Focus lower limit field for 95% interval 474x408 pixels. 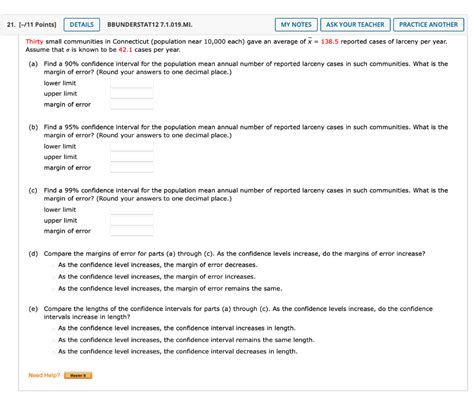pyautogui.click(x=132, y=146)
